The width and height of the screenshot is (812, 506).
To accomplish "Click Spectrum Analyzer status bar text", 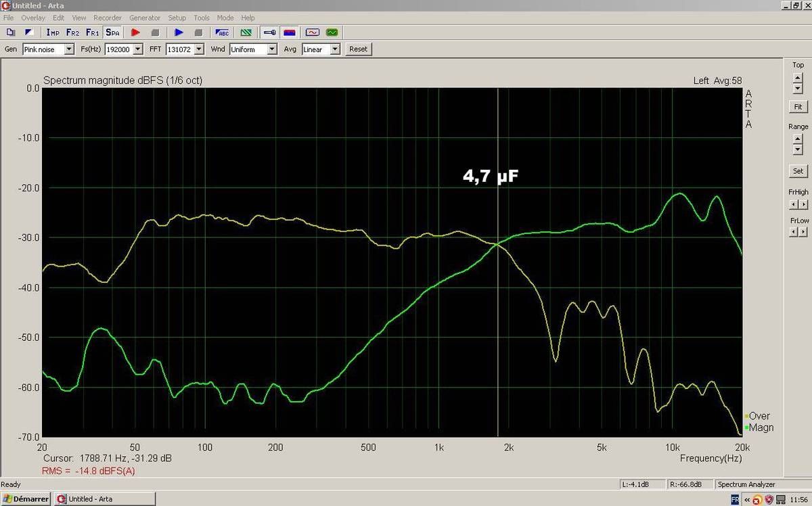I will (x=746, y=484).
